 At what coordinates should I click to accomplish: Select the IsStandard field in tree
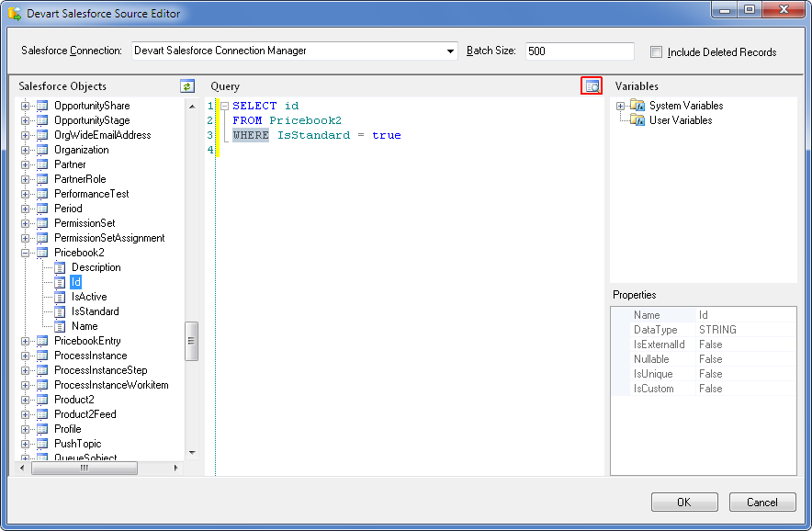(x=96, y=311)
